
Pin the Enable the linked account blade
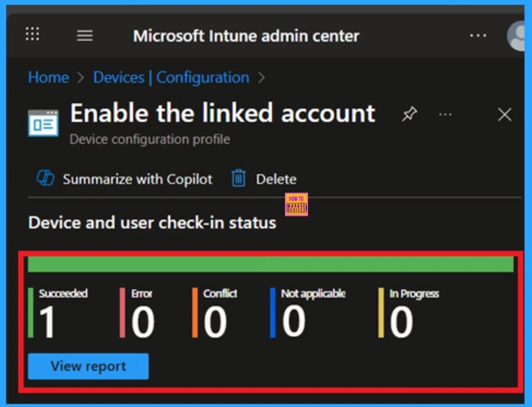[410, 114]
